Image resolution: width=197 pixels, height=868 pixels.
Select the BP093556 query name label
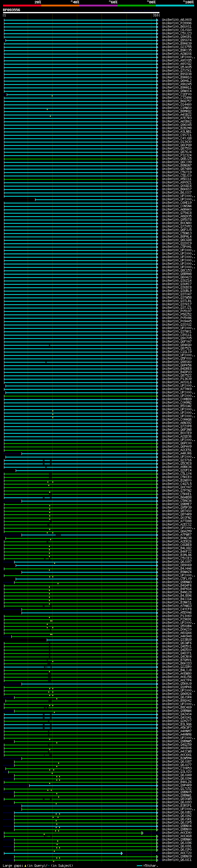(11, 10)
